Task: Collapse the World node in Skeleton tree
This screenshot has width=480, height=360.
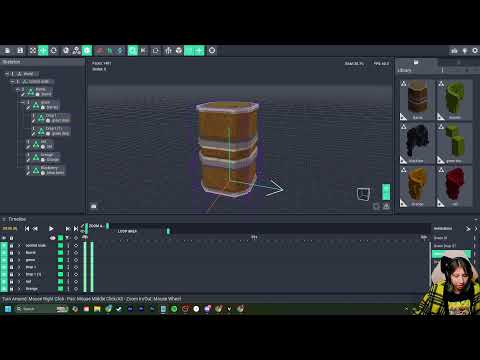Action: pyautogui.click(x=7, y=74)
